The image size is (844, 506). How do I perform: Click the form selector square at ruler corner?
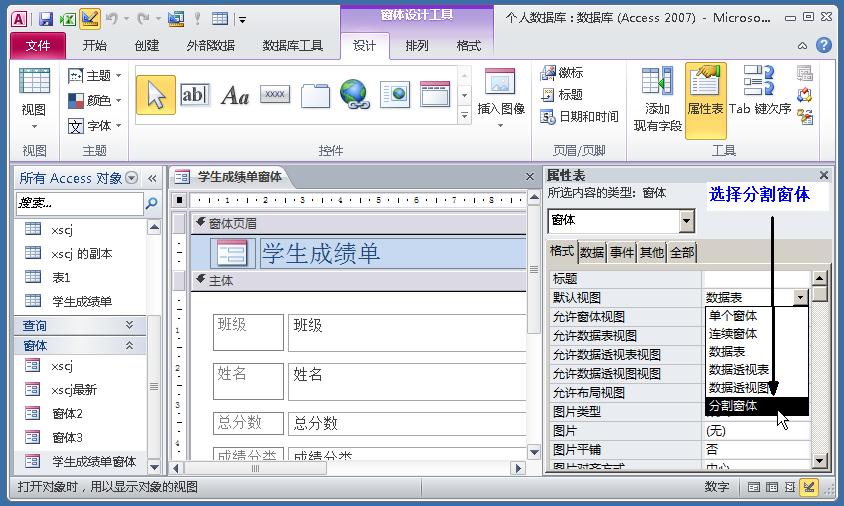pos(179,200)
